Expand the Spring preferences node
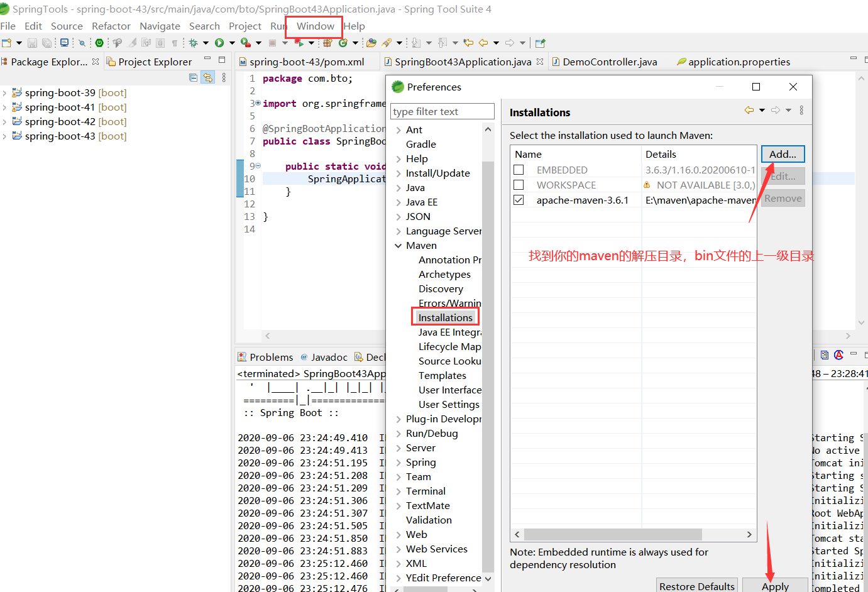The height and width of the screenshot is (592, 868). point(398,463)
